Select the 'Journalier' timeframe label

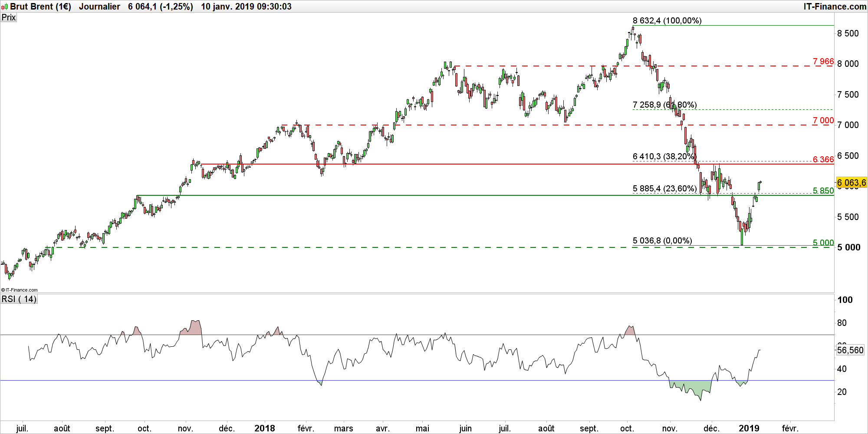pyautogui.click(x=99, y=7)
